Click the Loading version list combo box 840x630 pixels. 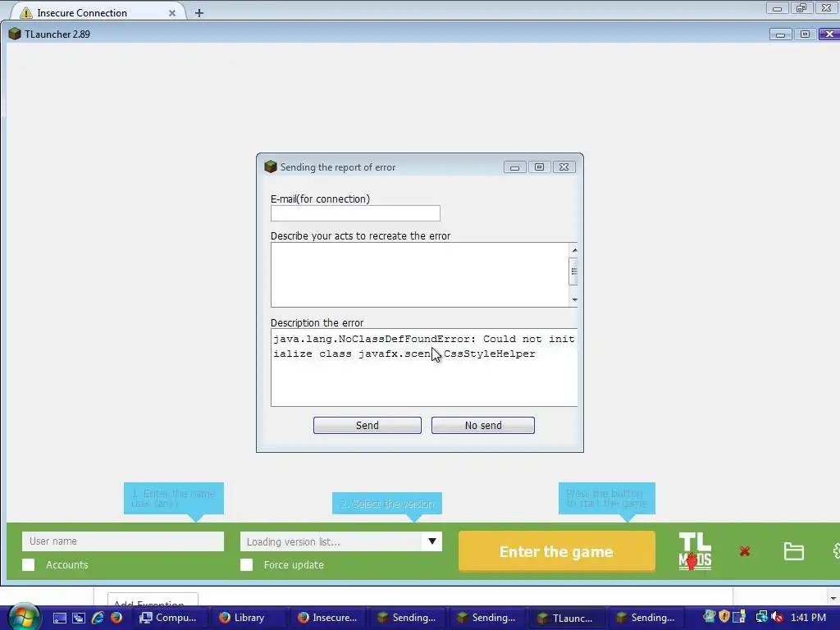click(340, 541)
